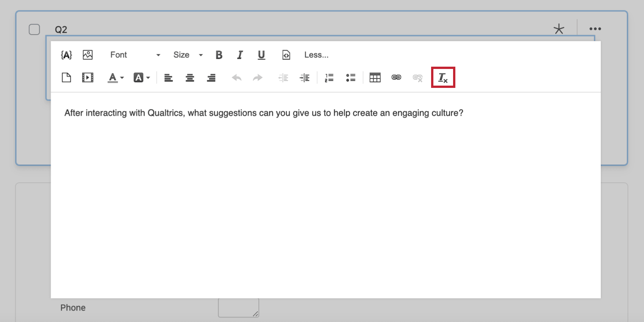The image size is (644, 322).
Task: Click the unlink icon
Action: 417,78
